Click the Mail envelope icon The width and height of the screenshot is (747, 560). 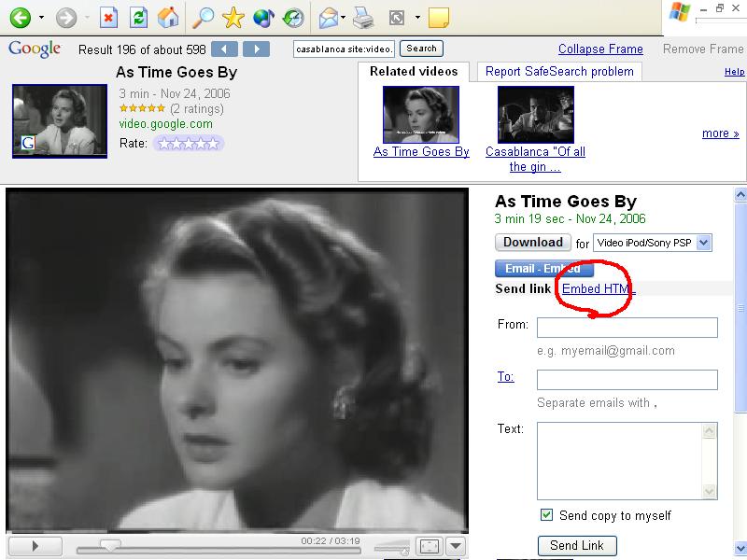[x=329, y=18]
